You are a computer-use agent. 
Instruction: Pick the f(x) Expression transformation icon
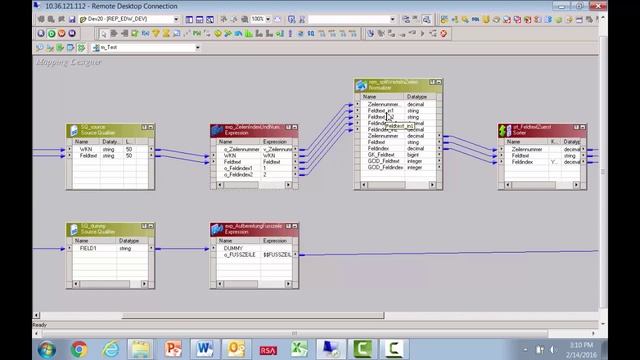[145, 34]
